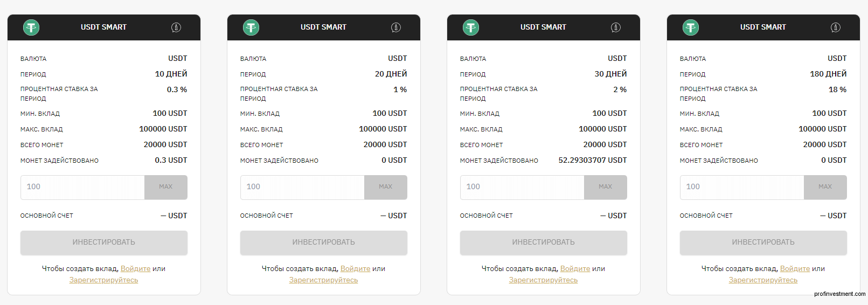Viewport: 868px width, 305px height.
Task: Open the info icon on the 30-day plan
Action: (616, 27)
